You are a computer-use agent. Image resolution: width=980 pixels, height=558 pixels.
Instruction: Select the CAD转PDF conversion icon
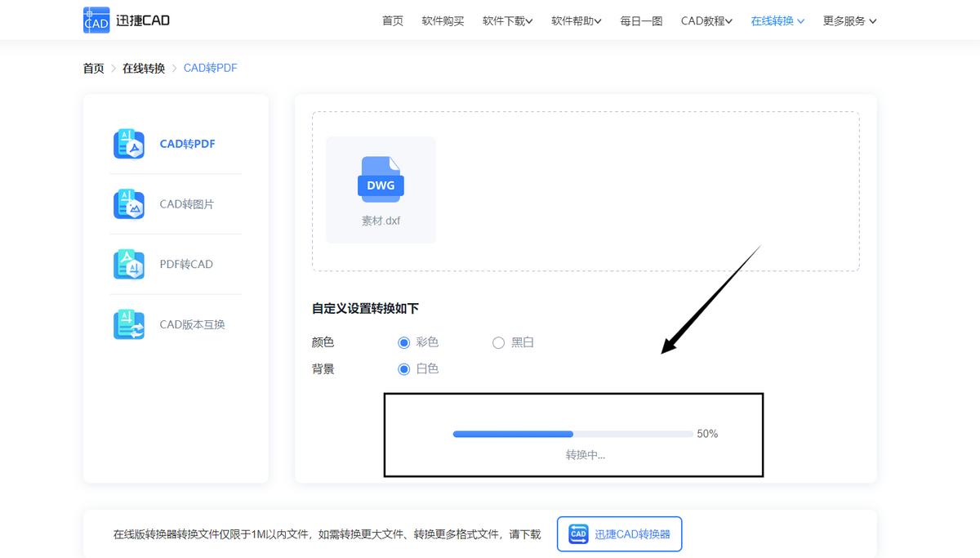(x=128, y=143)
